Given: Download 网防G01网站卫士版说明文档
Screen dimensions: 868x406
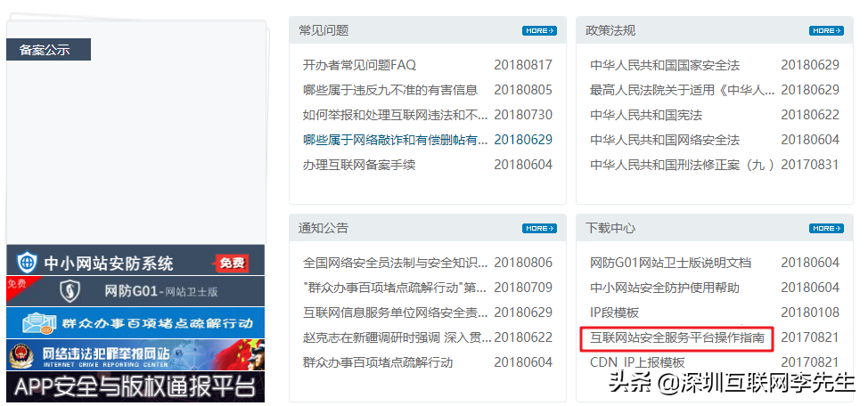Looking at the screenshot, I should click(x=671, y=263).
